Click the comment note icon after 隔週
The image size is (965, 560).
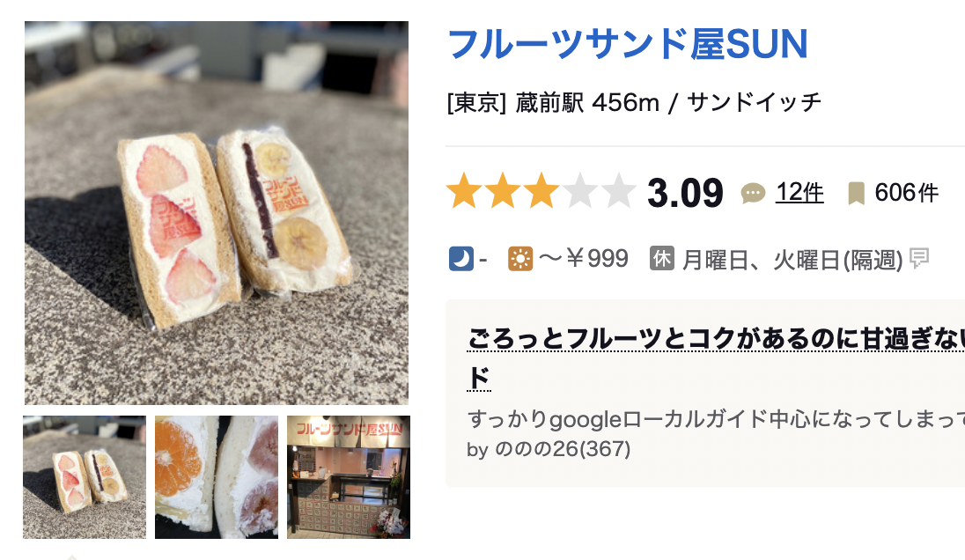pos(919,258)
